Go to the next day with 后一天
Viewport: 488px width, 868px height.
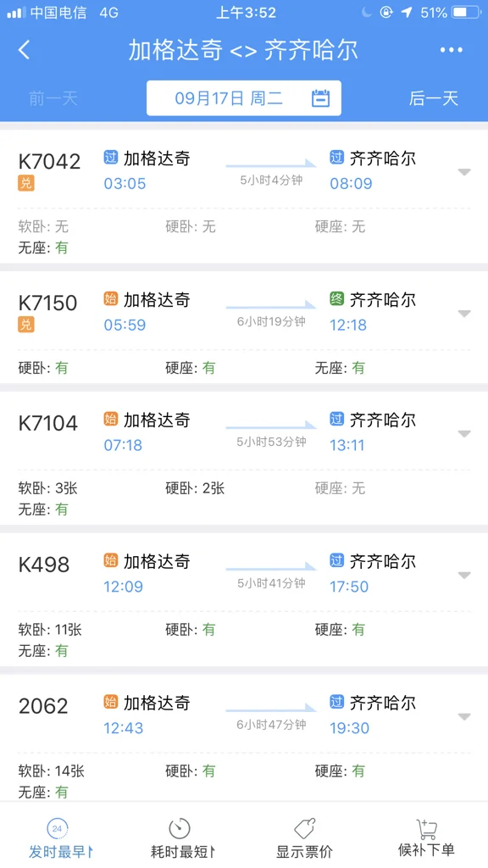coord(432,97)
